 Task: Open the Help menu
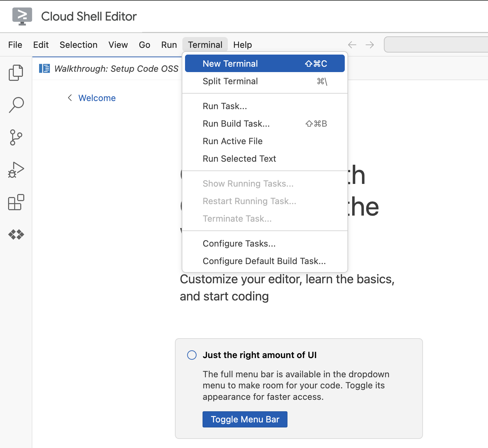[242, 44]
